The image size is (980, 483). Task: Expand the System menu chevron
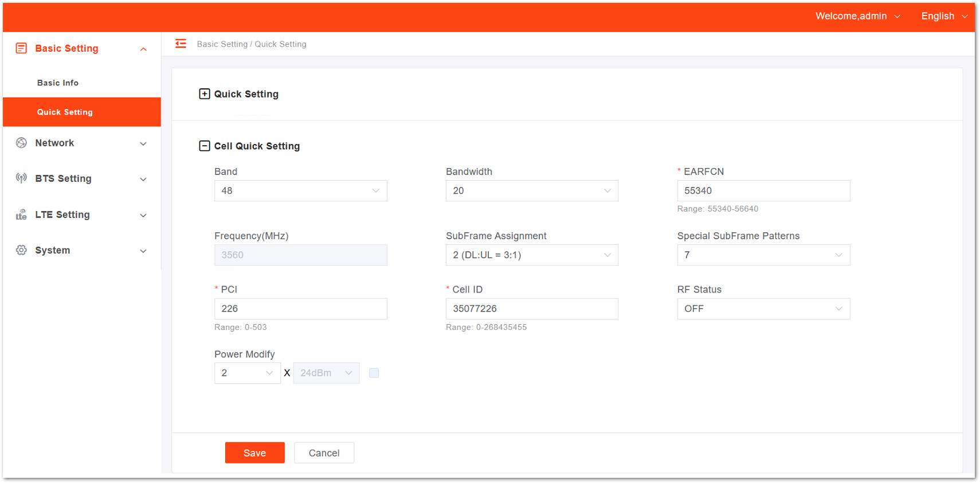point(143,251)
